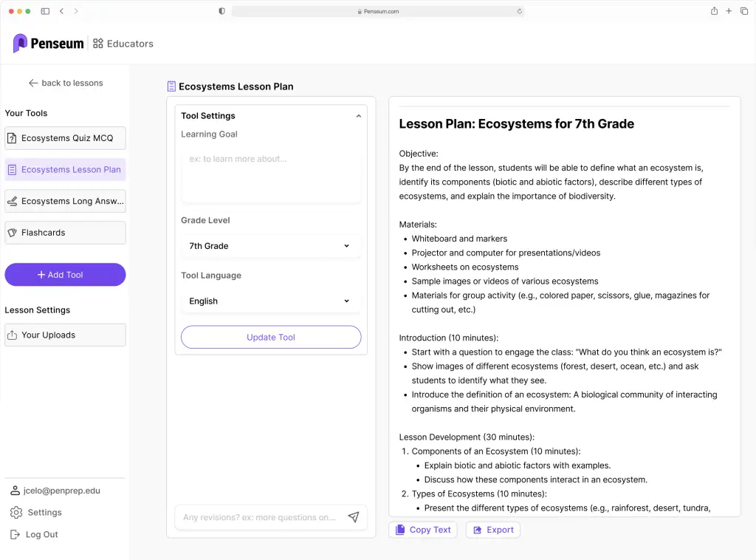
Task: Click the Tool Settings title
Action: (x=208, y=116)
